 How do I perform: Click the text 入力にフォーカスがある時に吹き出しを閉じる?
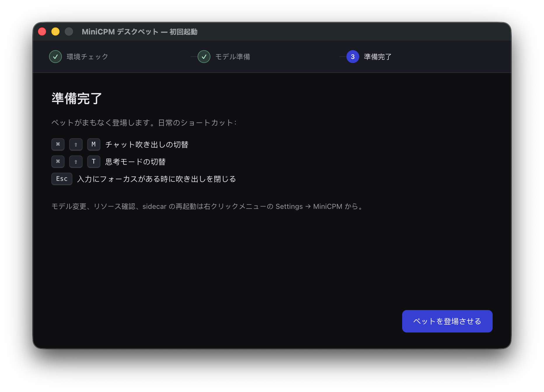pyautogui.click(x=156, y=179)
